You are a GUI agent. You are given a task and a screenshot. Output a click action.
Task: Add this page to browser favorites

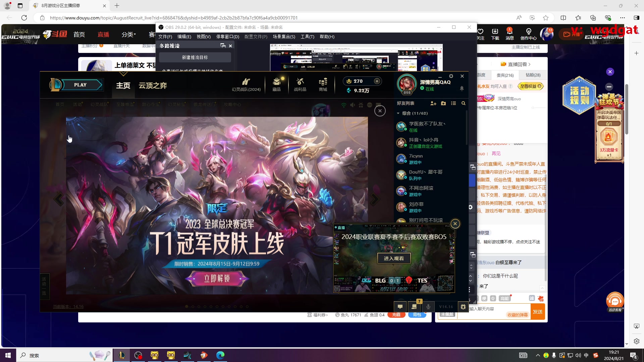coord(546,18)
